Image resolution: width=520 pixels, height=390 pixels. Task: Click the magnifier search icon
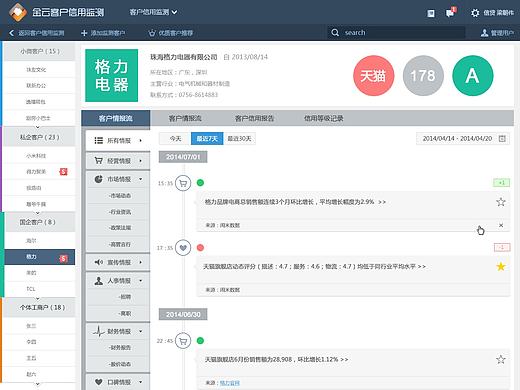(335, 32)
